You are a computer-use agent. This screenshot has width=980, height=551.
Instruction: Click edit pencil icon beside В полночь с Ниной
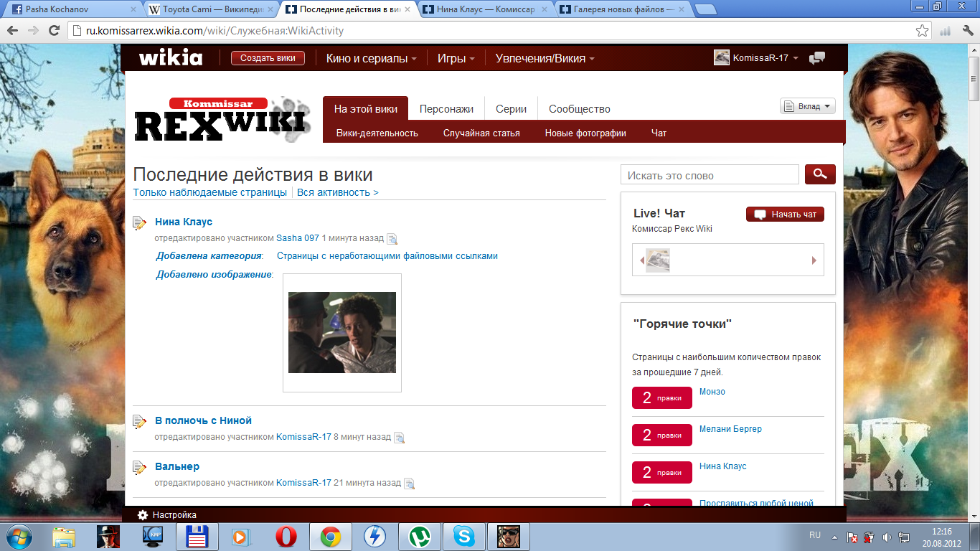(140, 421)
